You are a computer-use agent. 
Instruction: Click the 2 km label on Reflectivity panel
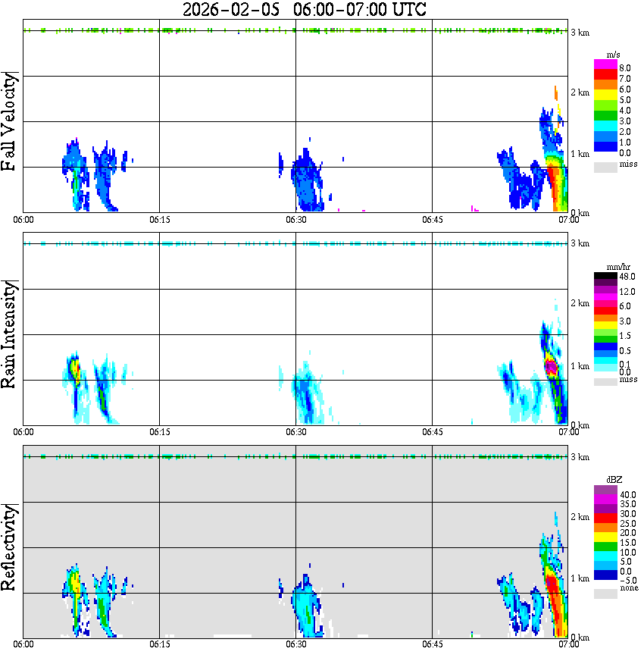[580, 516]
